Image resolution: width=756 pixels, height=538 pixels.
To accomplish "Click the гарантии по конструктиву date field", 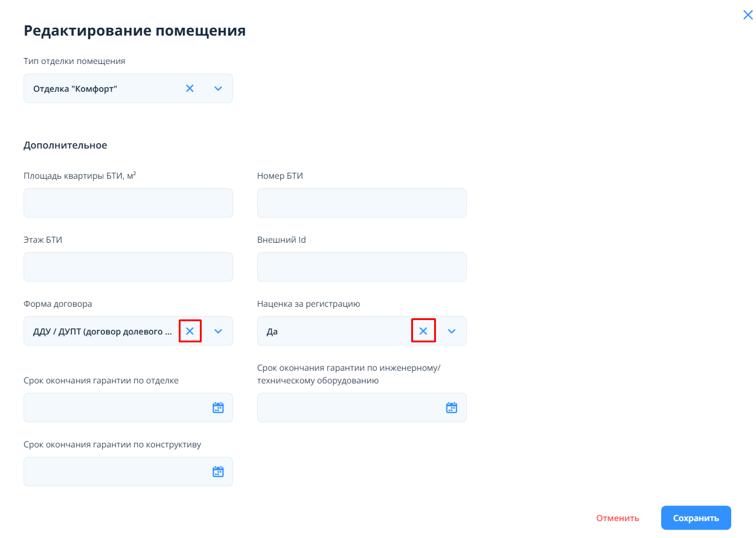I will (x=115, y=472).
